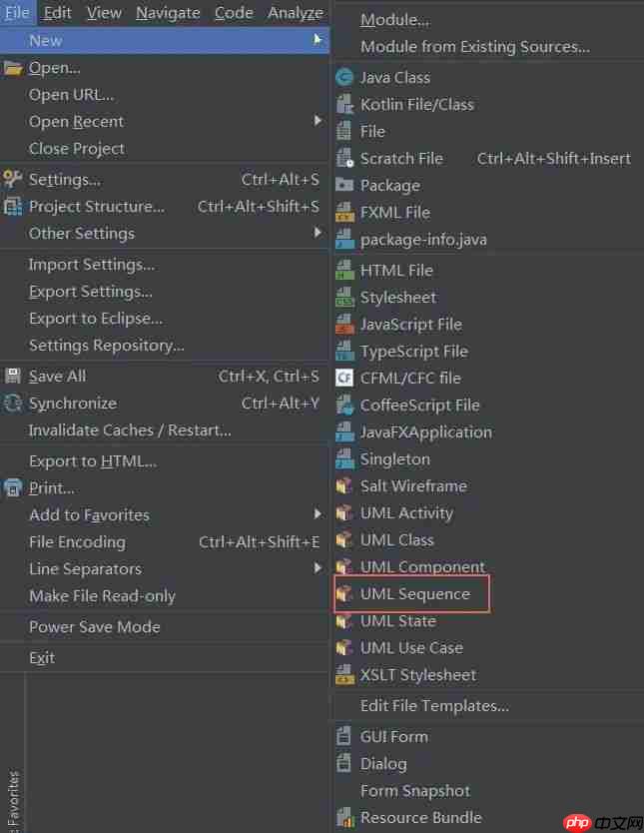Click the Settings wrench icon
Screen dimensions: 644x833
click(13, 179)
